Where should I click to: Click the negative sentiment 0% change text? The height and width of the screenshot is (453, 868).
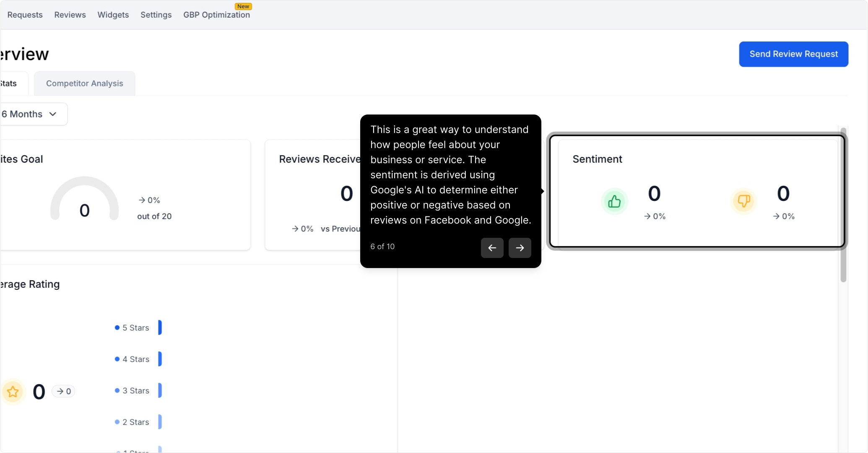[x=784, y=216]
